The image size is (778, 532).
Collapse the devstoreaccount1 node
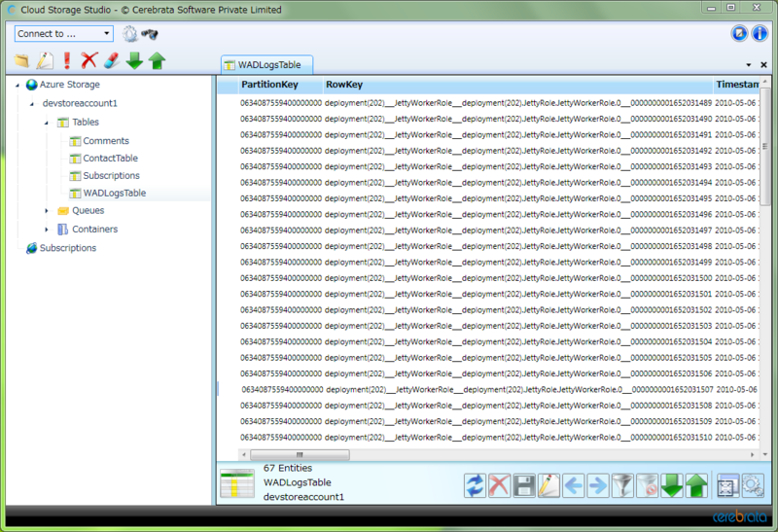(x=32, y=104)
